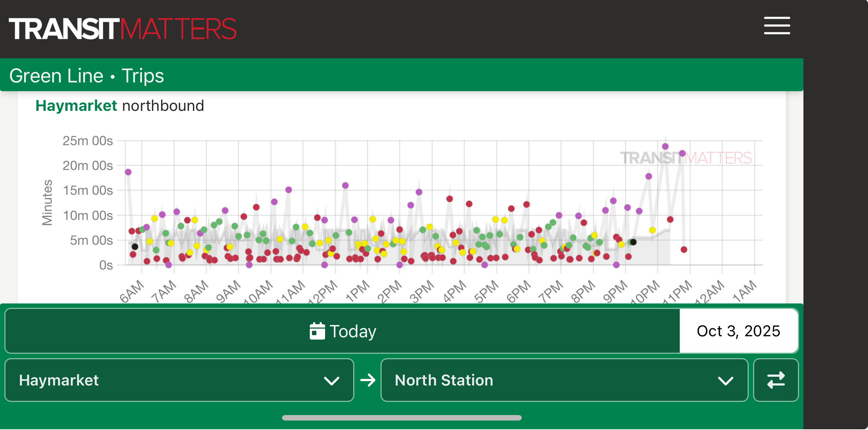The width and height of the screenshot is (868, 430).
Task: Click the calendar icon beside Today
Action: (317, 331)
